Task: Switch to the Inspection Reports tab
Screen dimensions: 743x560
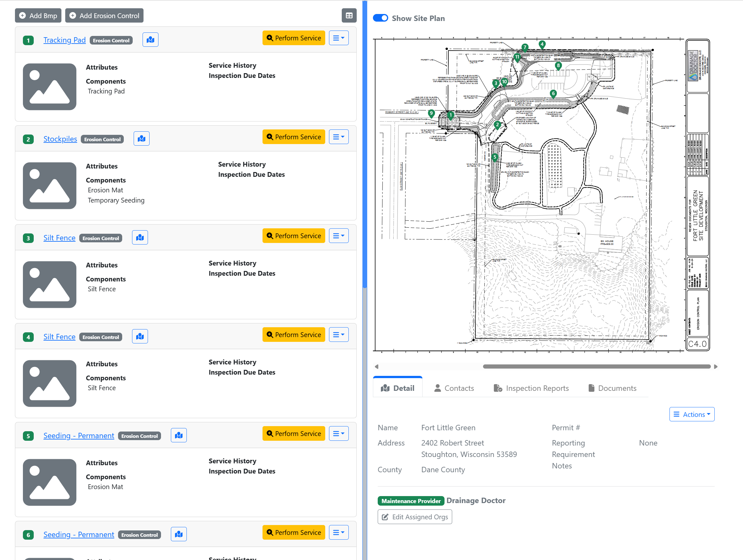Action: click(531, 388)
